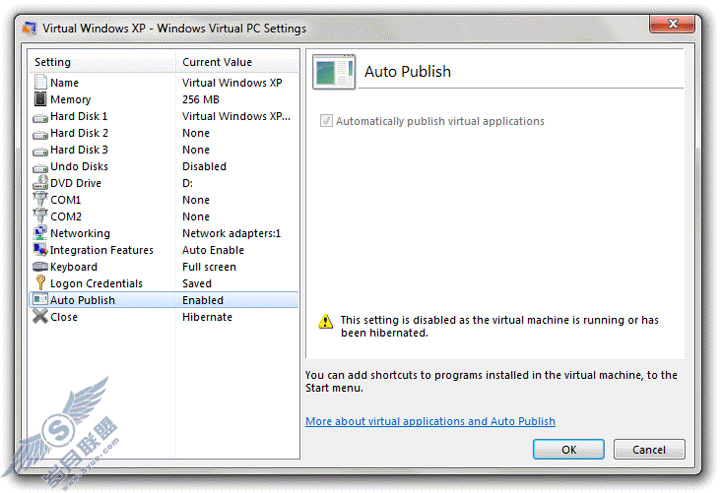Click the "Disabled" Undo Disks value
Viewport: 720px width, 493px height.
pos(204,166)
